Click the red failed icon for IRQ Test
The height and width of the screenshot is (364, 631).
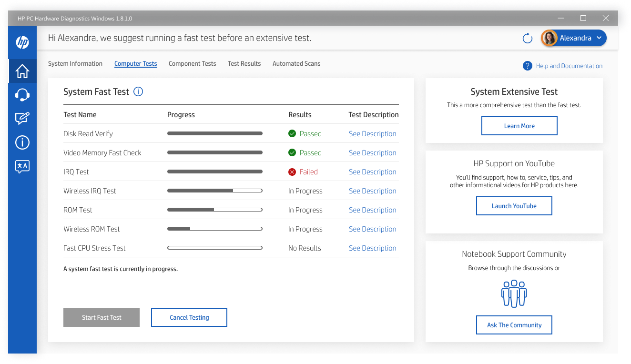point(292,172)
